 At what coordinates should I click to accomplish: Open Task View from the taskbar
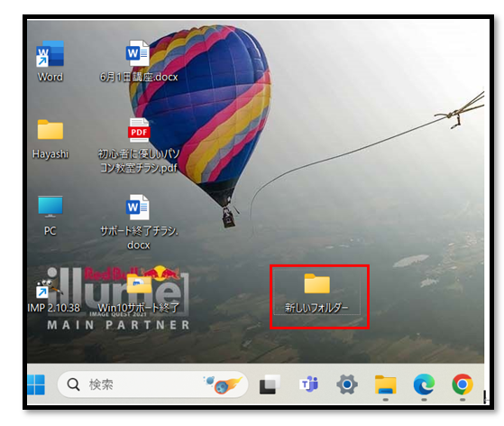pos(270,384)
